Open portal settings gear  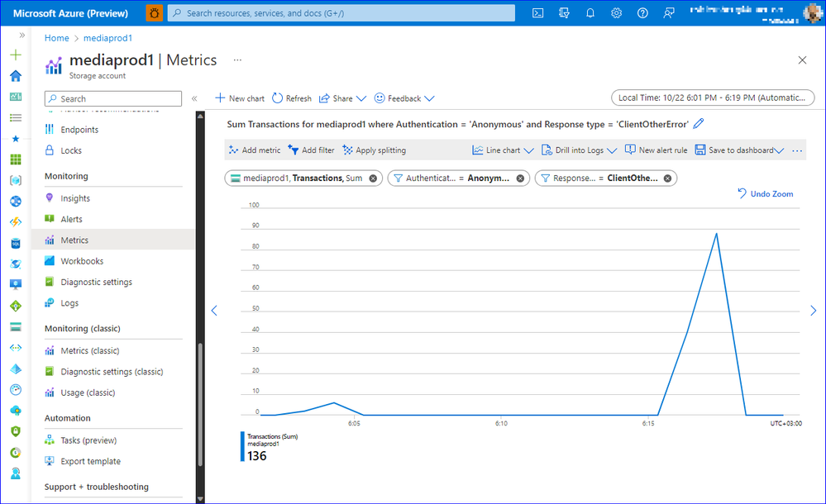coord(616,13)
